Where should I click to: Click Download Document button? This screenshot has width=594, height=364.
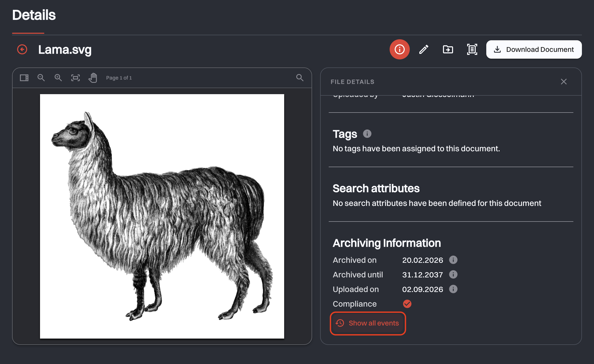pyautogui.click(x=534, y=50)
